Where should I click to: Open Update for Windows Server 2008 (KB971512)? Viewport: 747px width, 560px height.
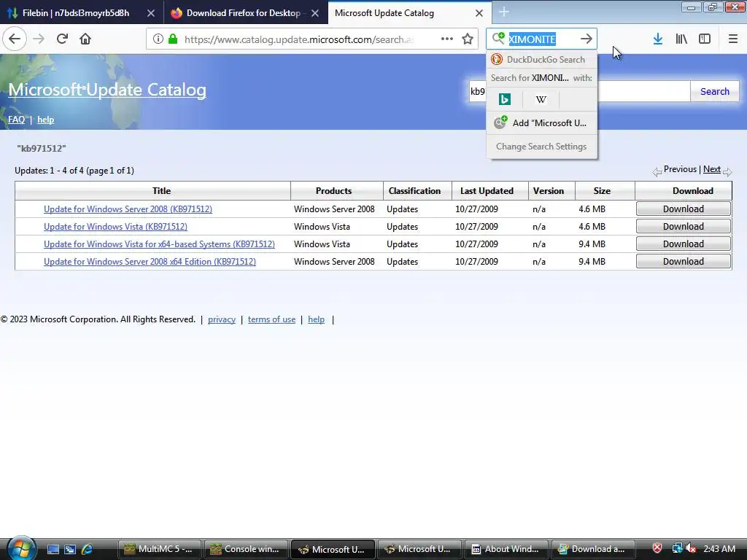coord(128,209)
